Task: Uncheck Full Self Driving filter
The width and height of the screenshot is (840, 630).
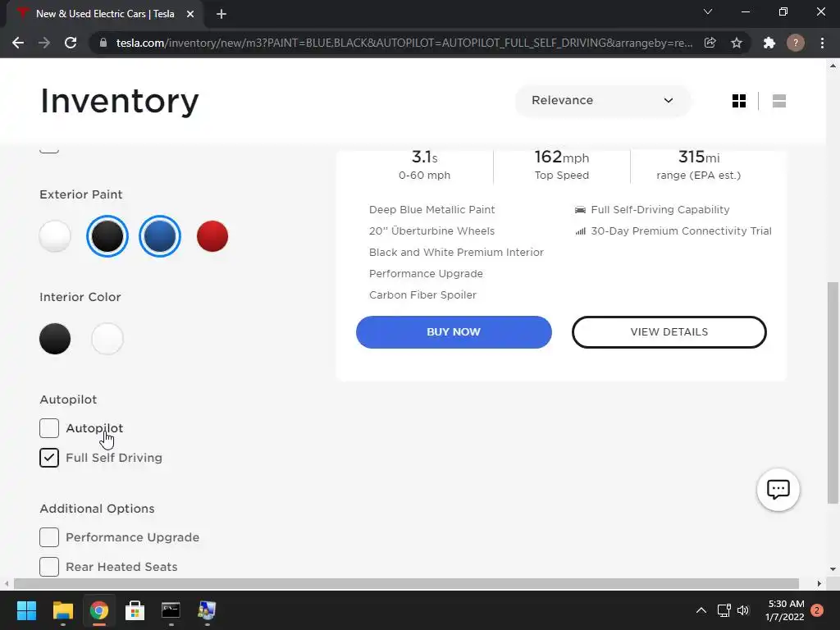Action: click(x=49, y=458)
